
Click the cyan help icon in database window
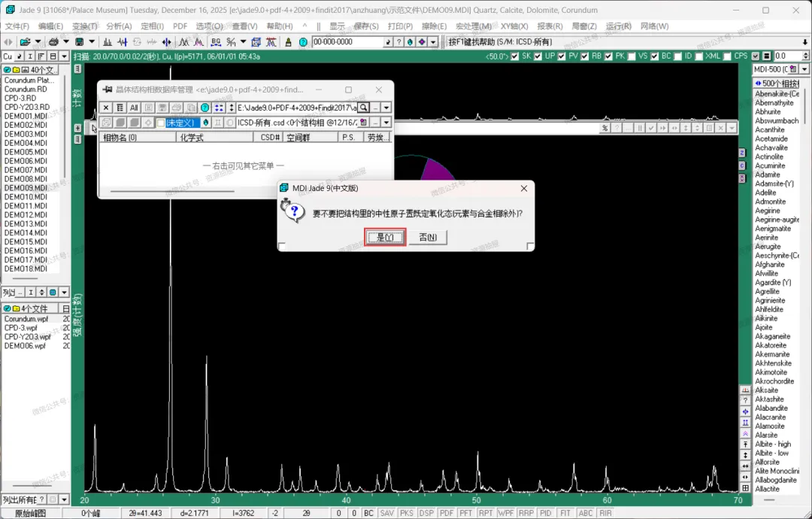pos(205,108)
